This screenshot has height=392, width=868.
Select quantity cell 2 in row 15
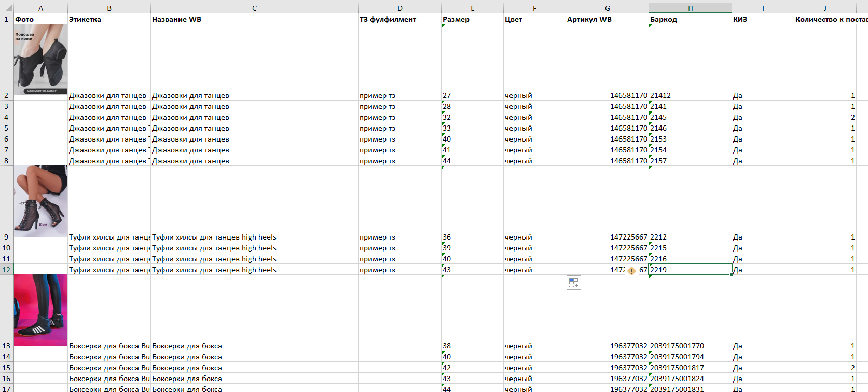(825, 368)
